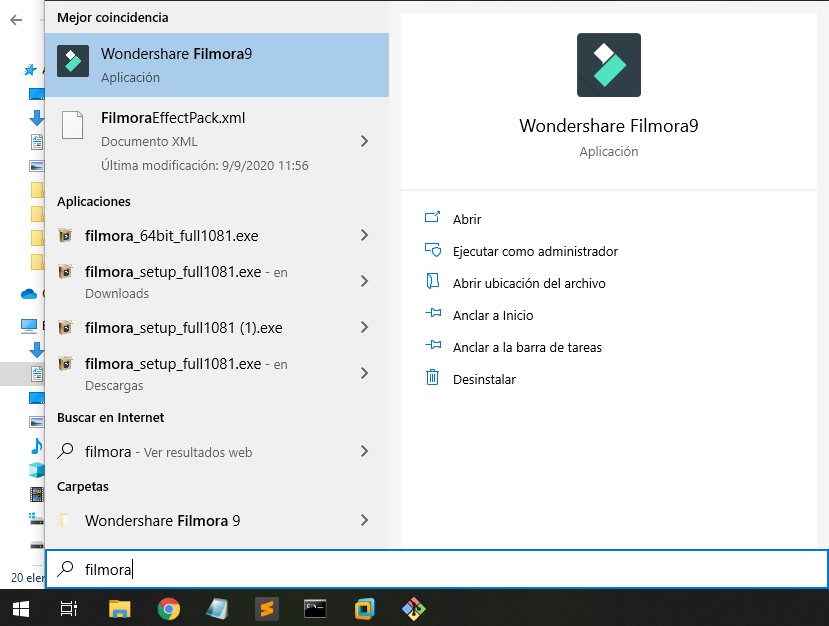Open File Explorer from the taskbar
Viewport: 829px width, 626px height.
pyautogui.click(x=119, y=609)
